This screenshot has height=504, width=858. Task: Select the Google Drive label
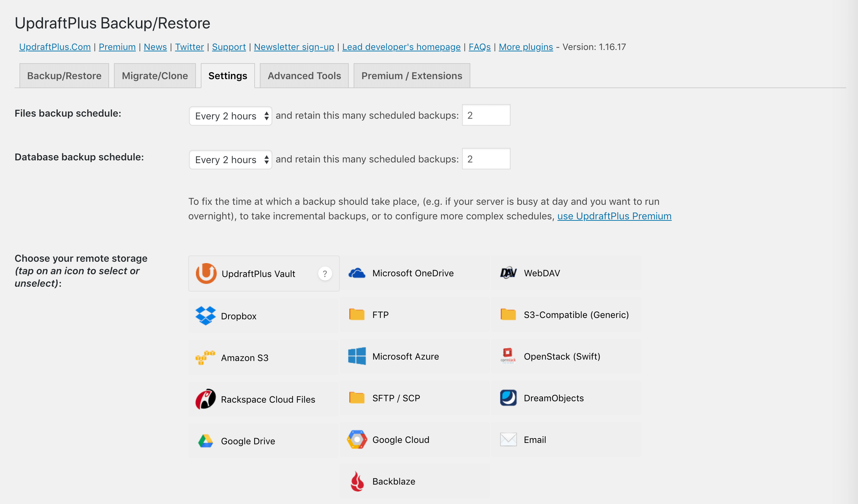pyautogui.click(x=248, y=441)
